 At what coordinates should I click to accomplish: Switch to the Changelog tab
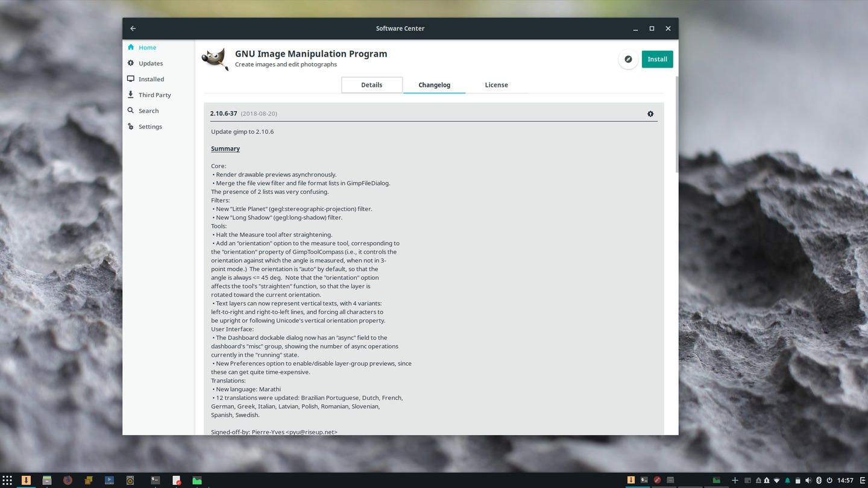pyautogui.click(x=435, y=85)
